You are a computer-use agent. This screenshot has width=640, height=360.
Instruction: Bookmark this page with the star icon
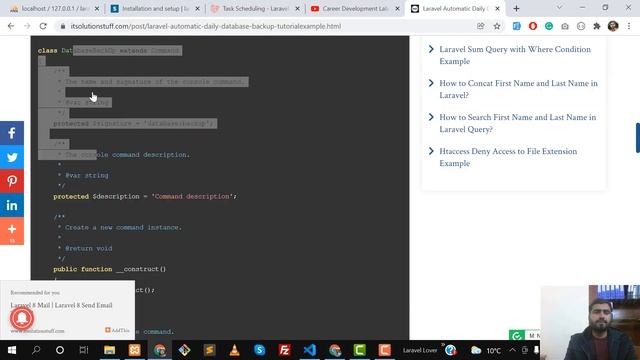497,26
